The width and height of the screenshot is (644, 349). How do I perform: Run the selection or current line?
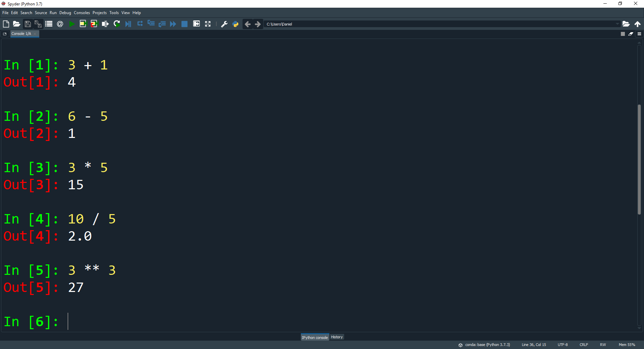click(105, 24)
